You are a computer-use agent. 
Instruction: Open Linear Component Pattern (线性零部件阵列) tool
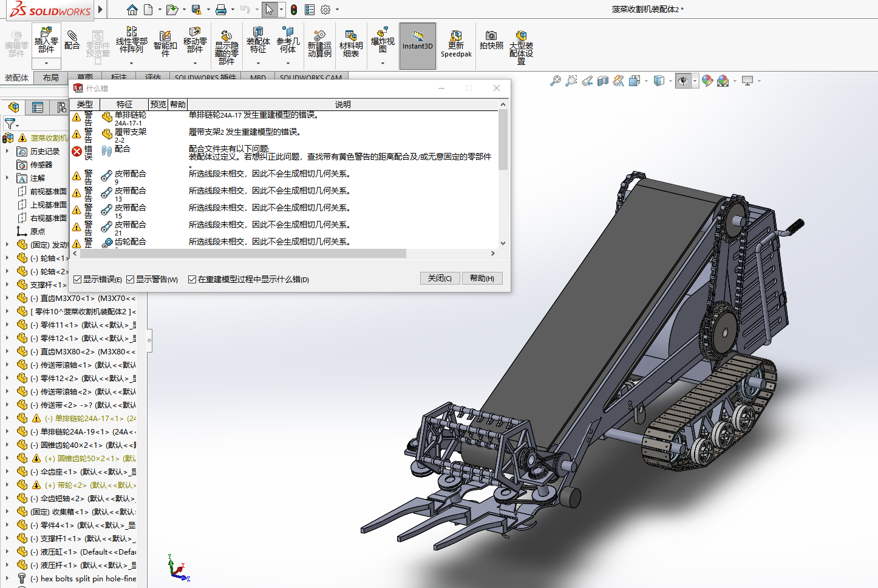click(131, 40)
